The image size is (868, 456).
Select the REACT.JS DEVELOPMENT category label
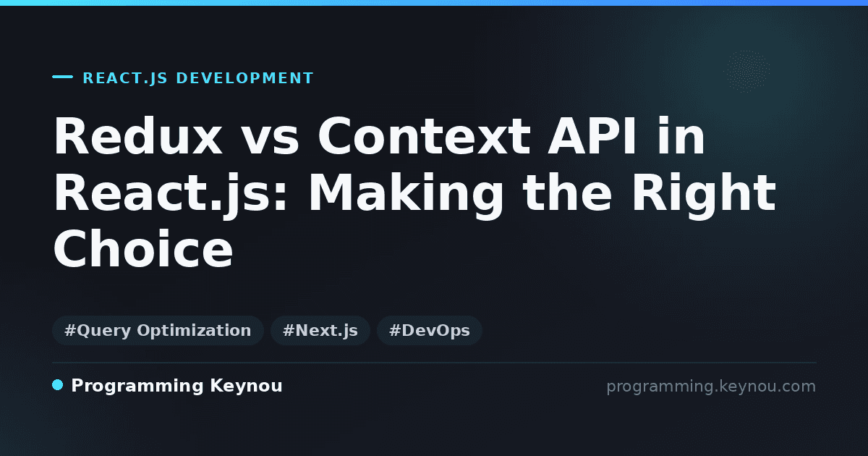(x=198, y=78)
